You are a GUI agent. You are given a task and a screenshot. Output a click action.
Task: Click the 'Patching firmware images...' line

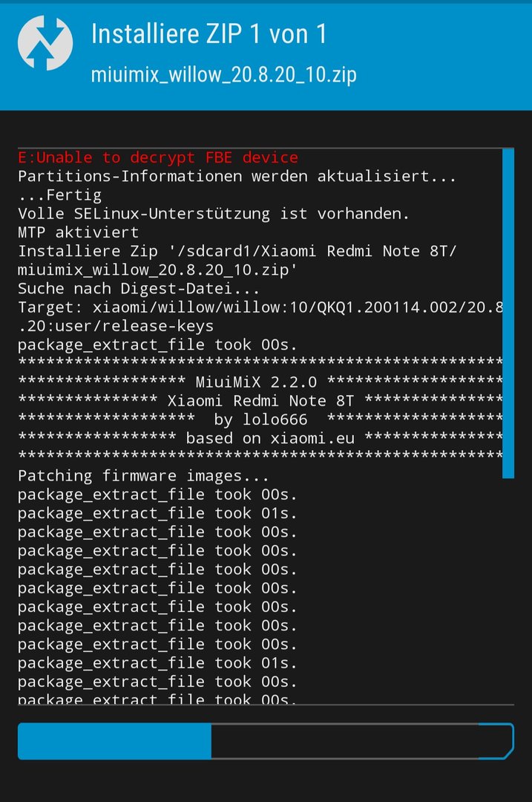pyautogui.click(x=143, y=476)
